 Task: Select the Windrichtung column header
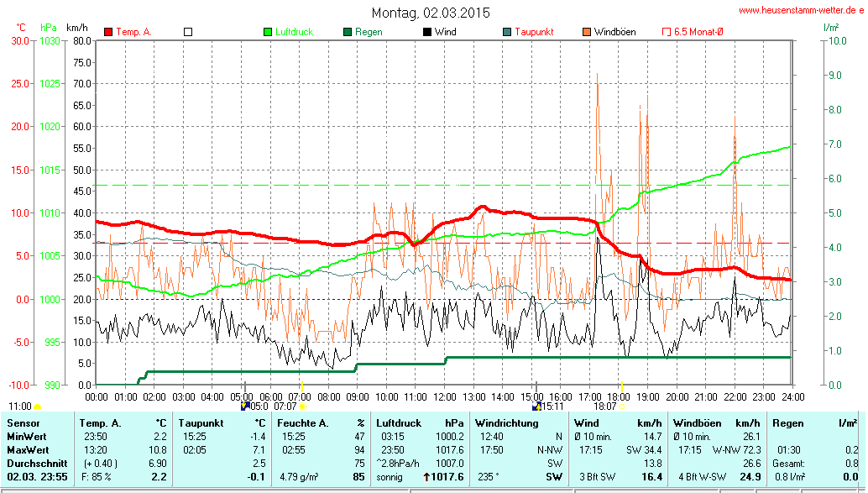(x=506, y=423)
